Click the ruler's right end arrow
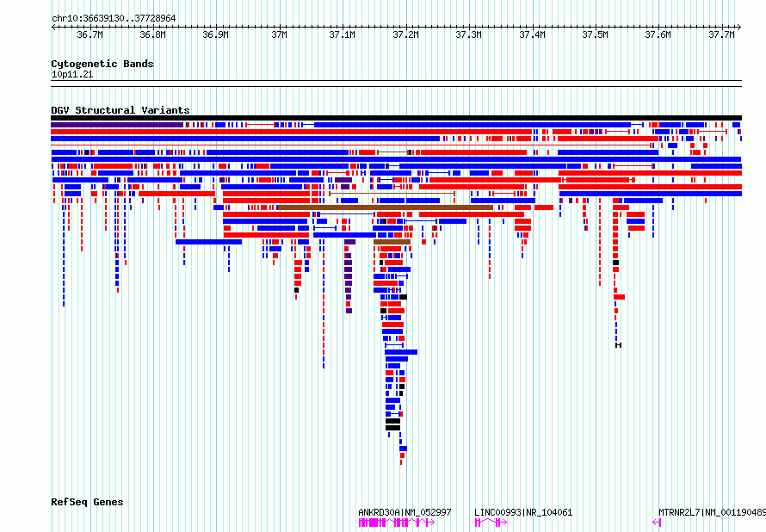 (x=738, y=27)
